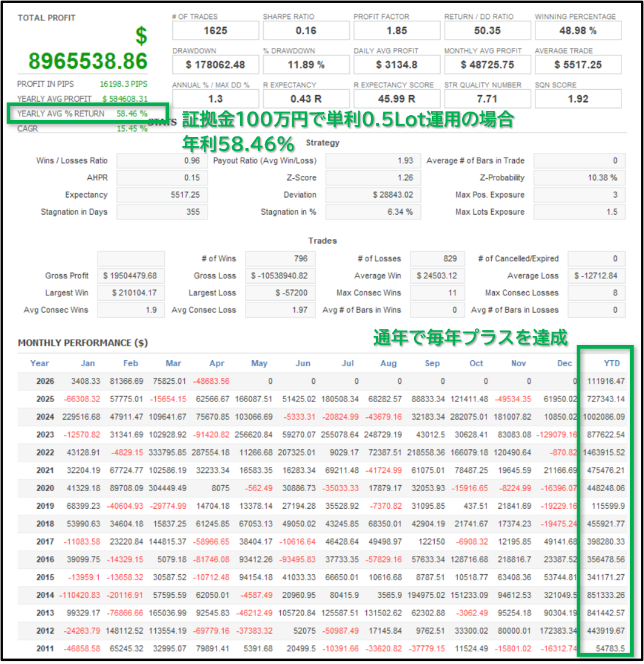Click the Profit in Pips value 16198.3 PIPS
The width and height of the screenshot is (644, 664).
(x=124, y=84)
